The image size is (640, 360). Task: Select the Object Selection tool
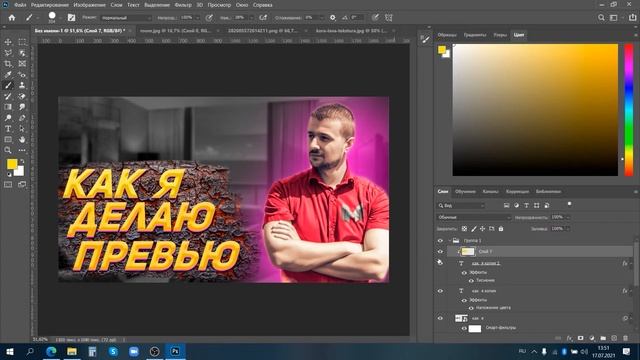point(22,53)
